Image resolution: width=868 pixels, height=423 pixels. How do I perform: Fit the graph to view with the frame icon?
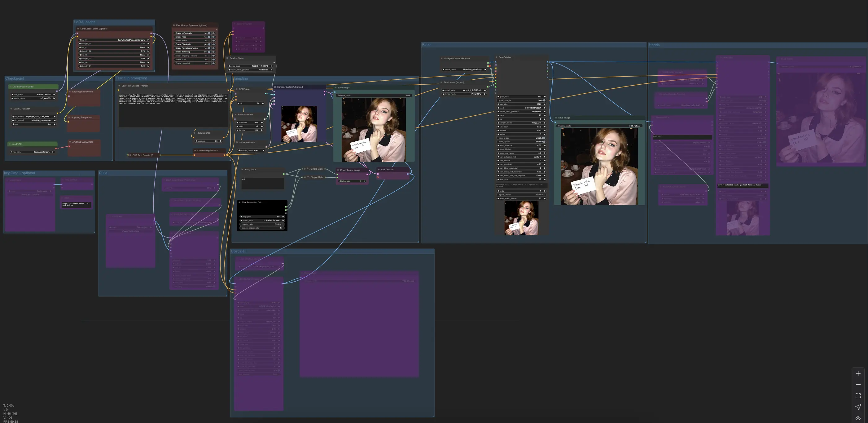pos(858,396)
